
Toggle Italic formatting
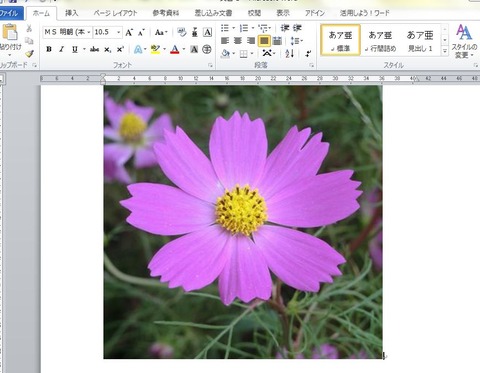tap(61, 49)
